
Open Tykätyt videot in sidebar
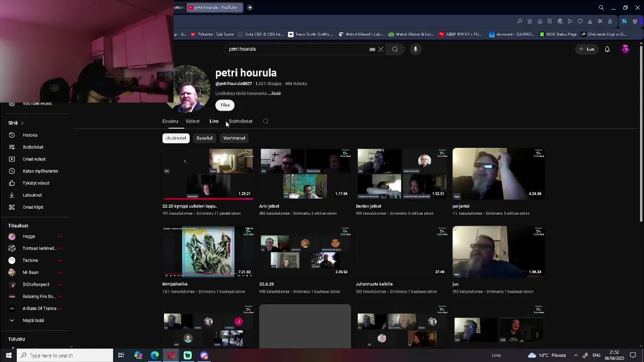36,184
